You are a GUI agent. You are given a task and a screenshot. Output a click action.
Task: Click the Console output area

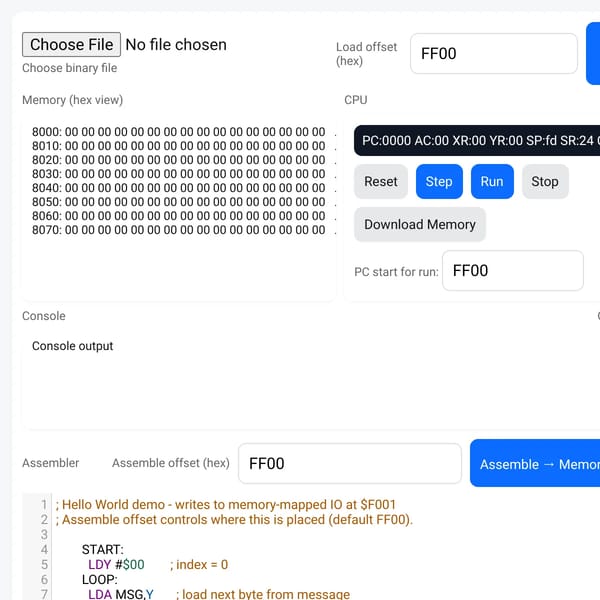[x=311, y=381]
